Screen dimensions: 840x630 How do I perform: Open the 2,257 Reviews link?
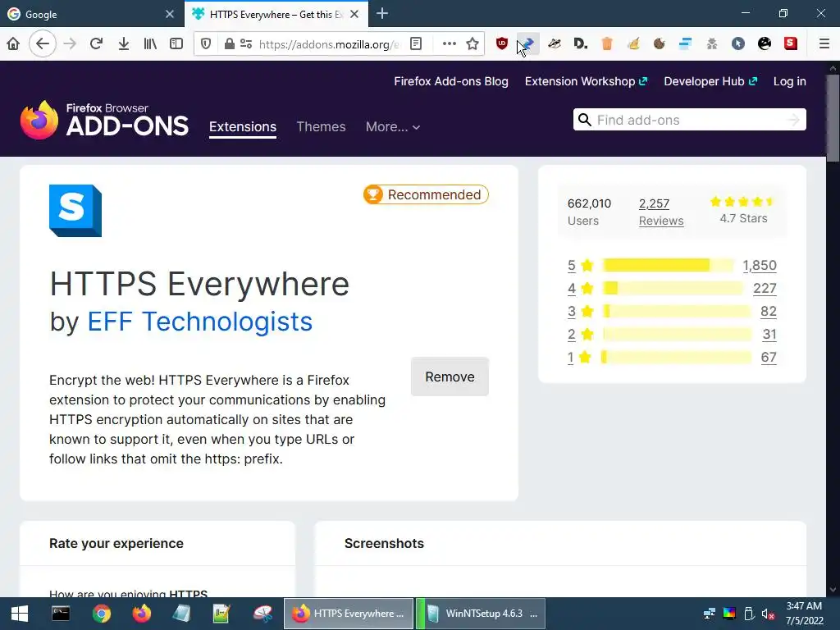click(661, 212)
